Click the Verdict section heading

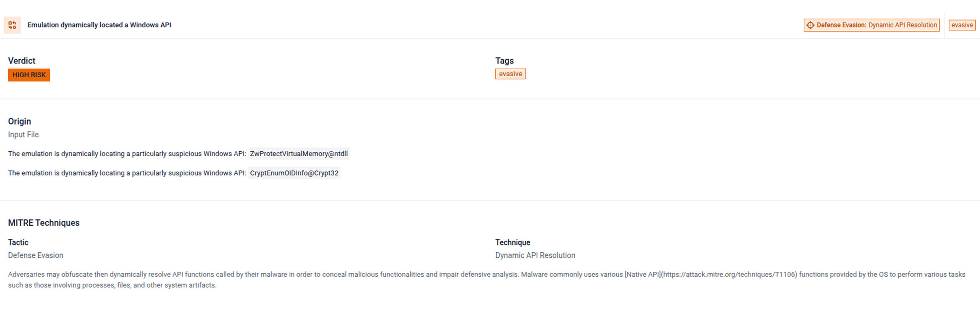[21, 61]
